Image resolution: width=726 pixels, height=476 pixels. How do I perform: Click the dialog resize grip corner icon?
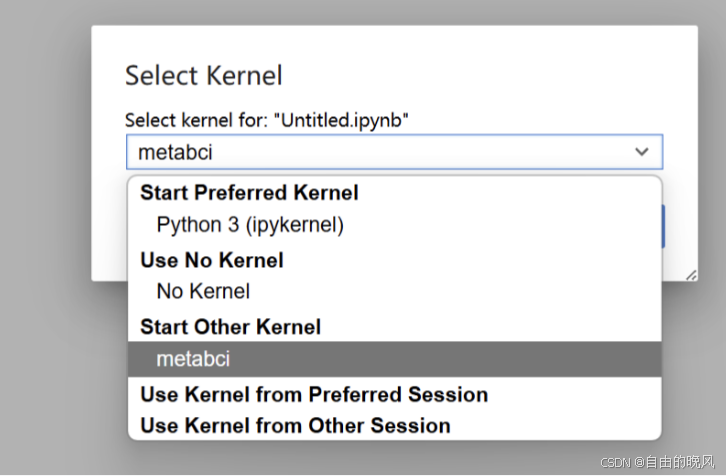(x=690, y=273)
